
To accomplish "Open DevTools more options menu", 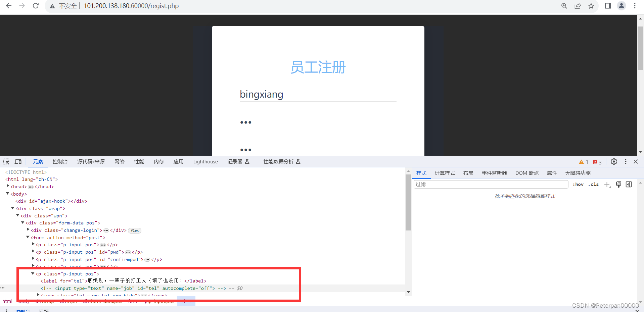I will tap(626, 162).
